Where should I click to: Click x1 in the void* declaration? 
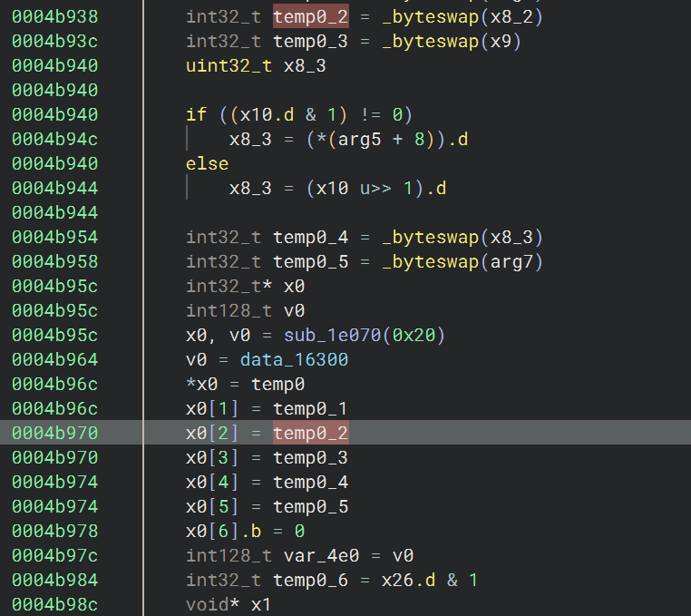pos(261,604)
